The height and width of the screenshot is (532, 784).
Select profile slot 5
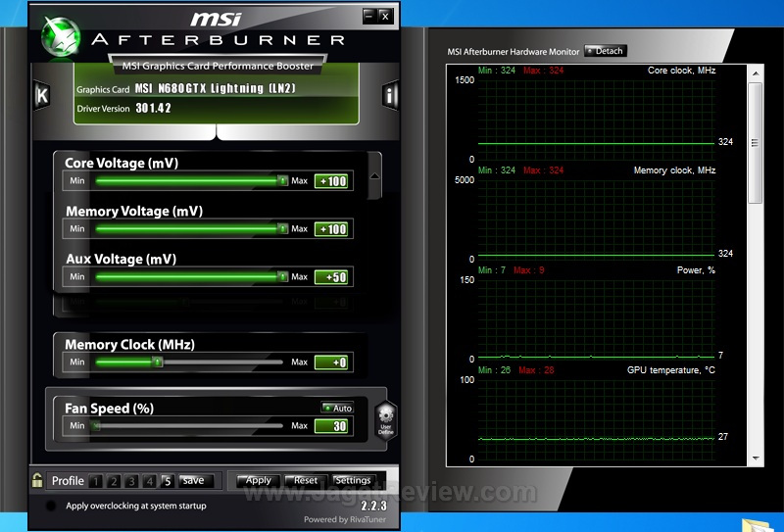[x=167, y=481]
